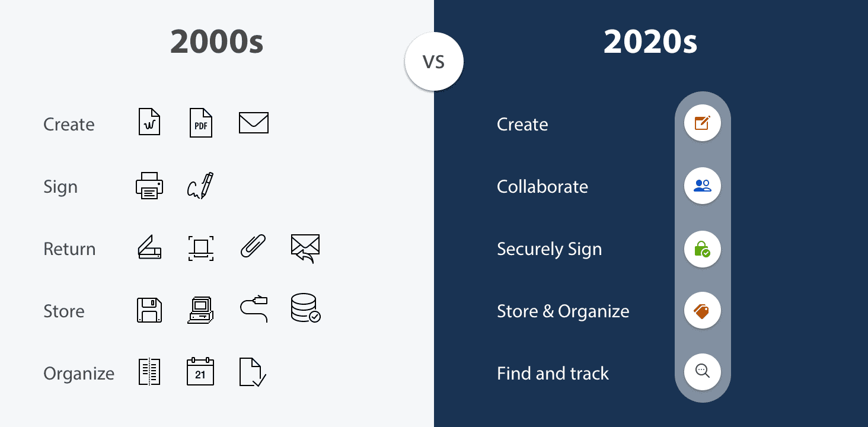Viewport: 868px width, 427px height.
Task: Click the green Securely Sign lock button
Action: [703, 248]
